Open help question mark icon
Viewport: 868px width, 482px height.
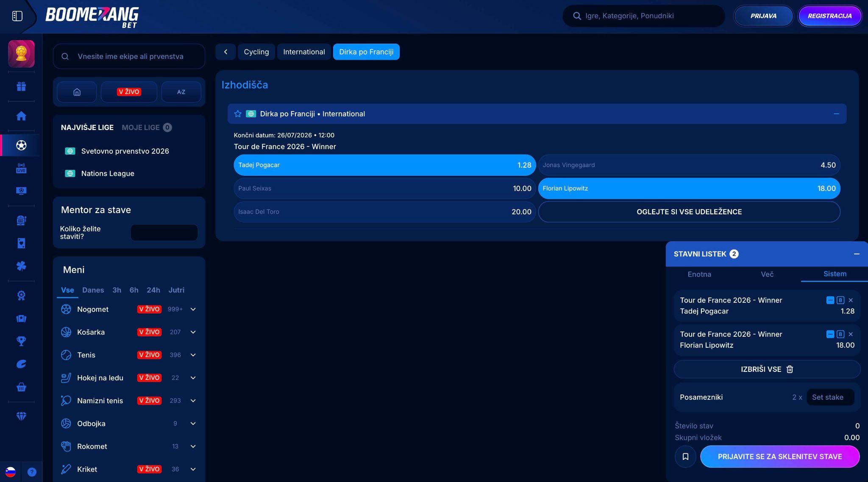coord(32,472)
